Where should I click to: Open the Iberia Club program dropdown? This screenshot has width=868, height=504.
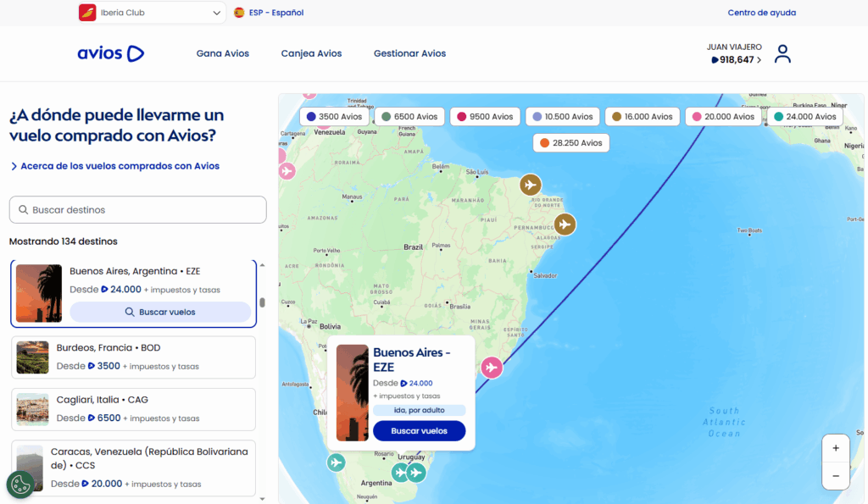(151, 12)
